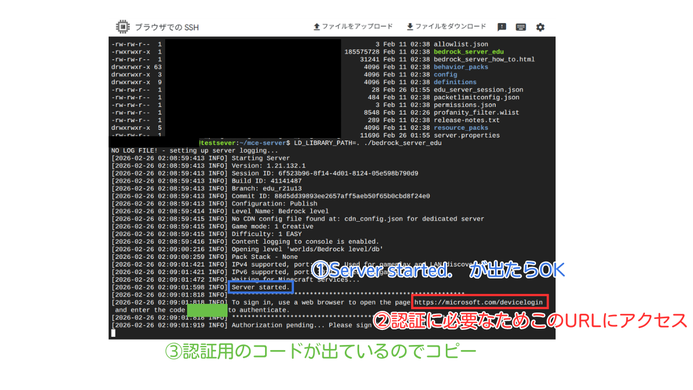Click the Session ID log line

(x=325, y=173)
